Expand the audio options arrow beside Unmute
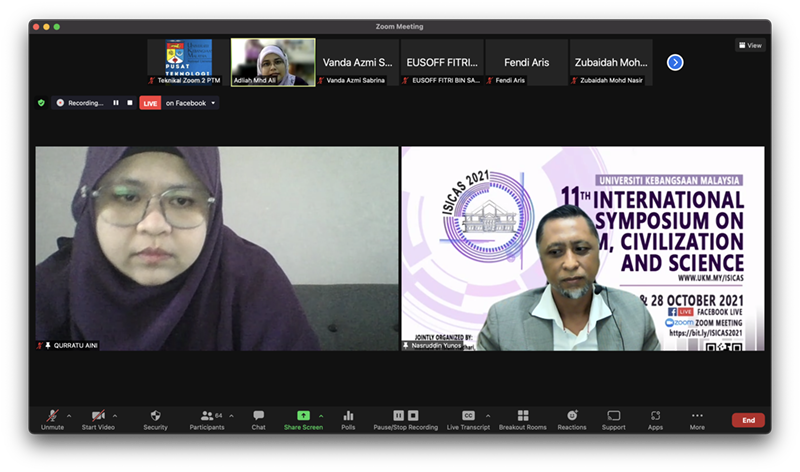 click(69, 415)
